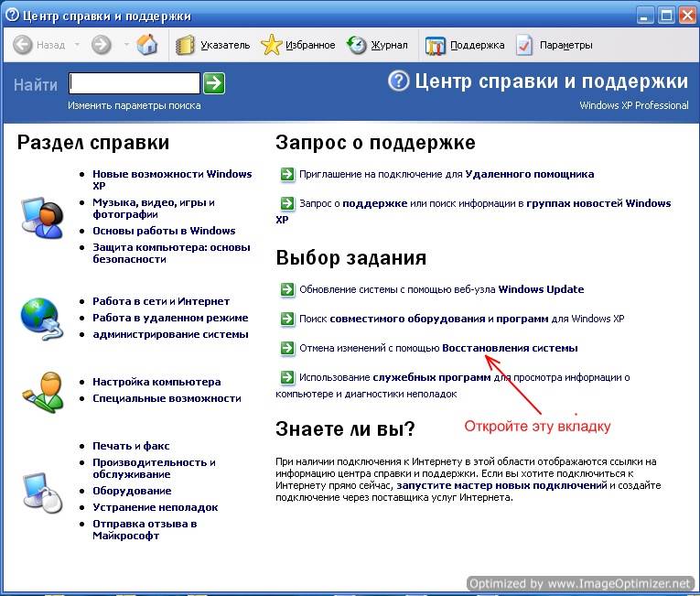This screenshot has height=596, width=700.
Task: Click the help question mark header icon
Action: pyautogui.click(x=398, y=81)
